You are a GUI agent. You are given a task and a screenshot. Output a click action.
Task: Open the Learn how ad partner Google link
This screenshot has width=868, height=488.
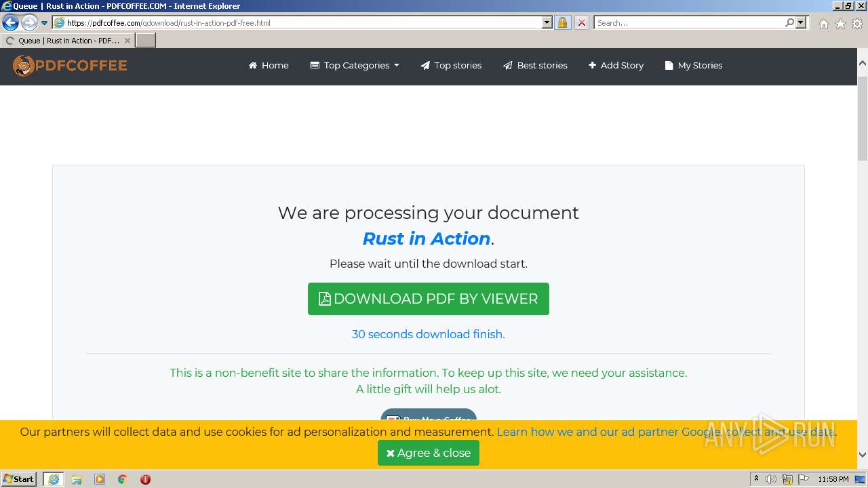(666, 432)
